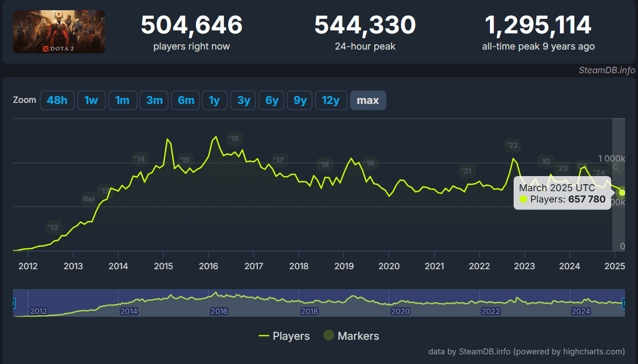Toggle the Players series in the legend
Viewport: 638px width, 364px height.
click(291, 335)
